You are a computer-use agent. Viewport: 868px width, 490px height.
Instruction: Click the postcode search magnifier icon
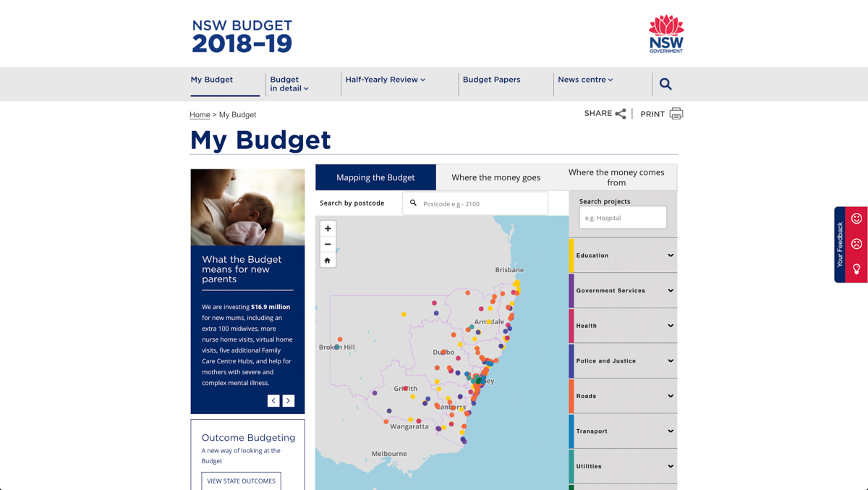pos(413,203)
